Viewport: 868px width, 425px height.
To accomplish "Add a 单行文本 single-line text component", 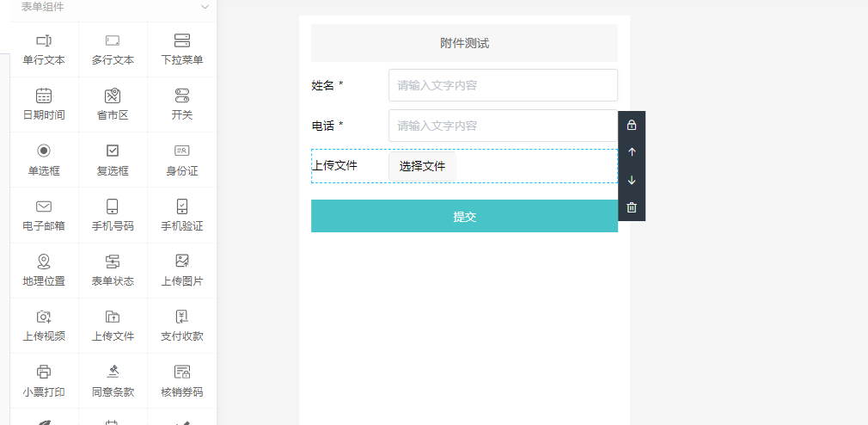I will (45, 49).
